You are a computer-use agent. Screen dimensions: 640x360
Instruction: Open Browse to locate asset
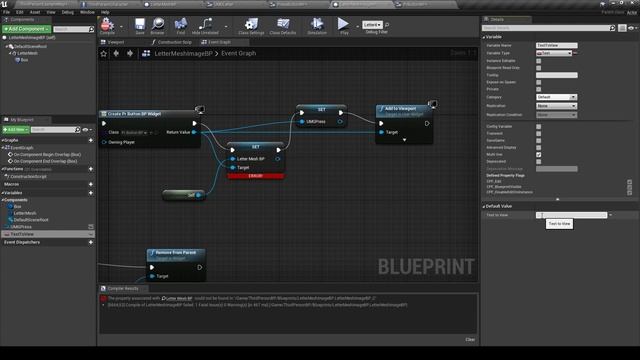(x=158, y=26)
